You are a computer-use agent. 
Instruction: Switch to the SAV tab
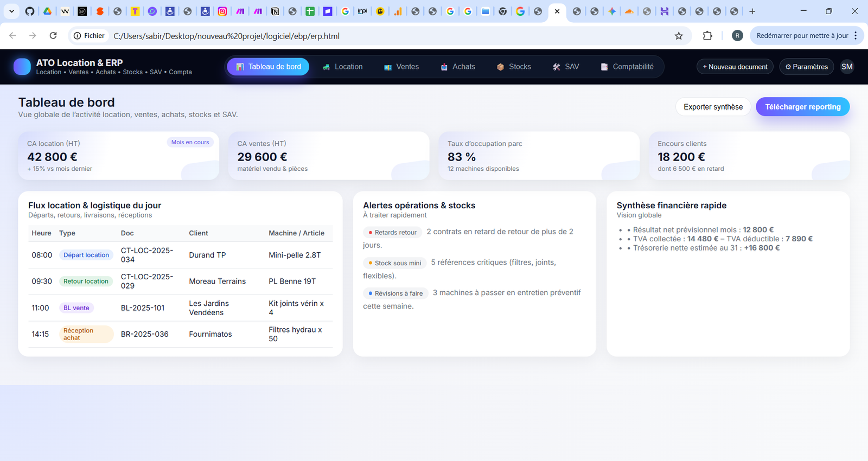pos(566,67)
